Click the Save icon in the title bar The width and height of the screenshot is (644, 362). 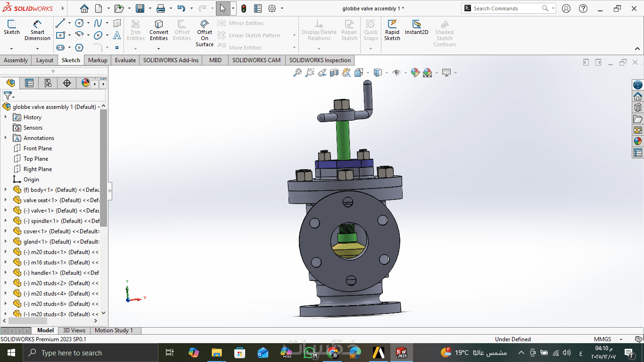[x=140, y=8]
